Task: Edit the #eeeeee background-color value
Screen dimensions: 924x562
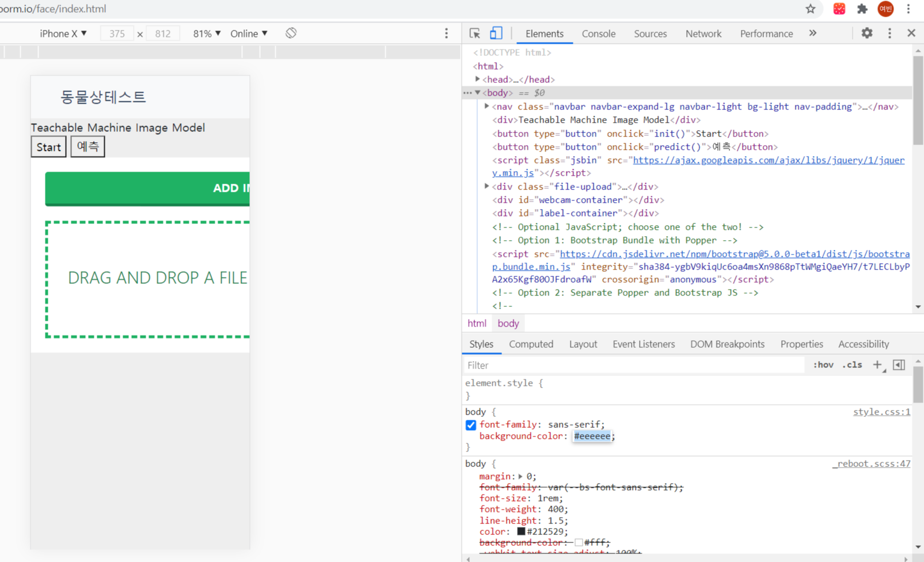Action: (592, 436)
